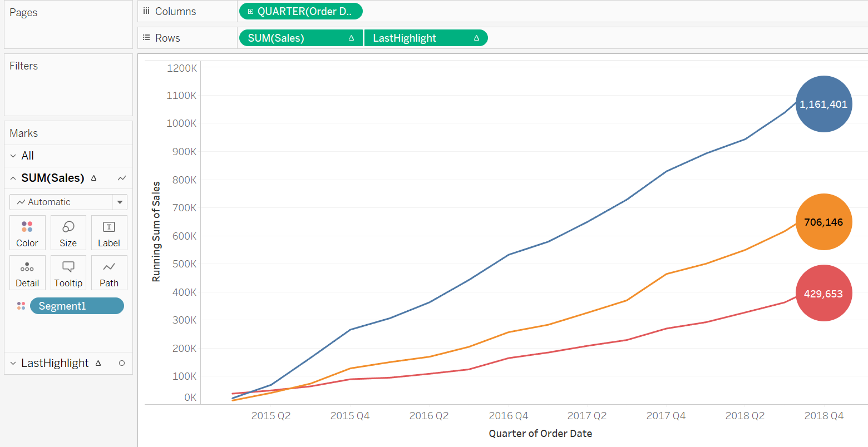Open the Color mark card
The image size is (868, 447).
point(27,233)
